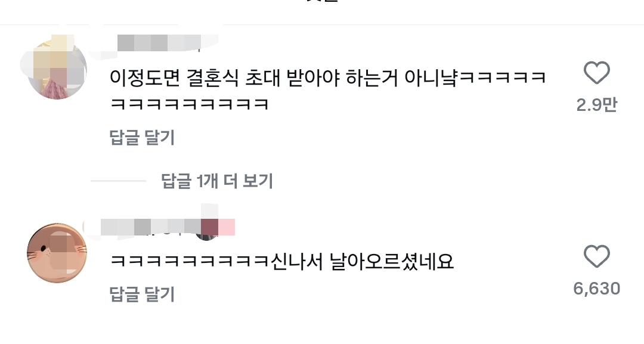
Task: Open blurred username of first commenter
Action: click(168, 43)
